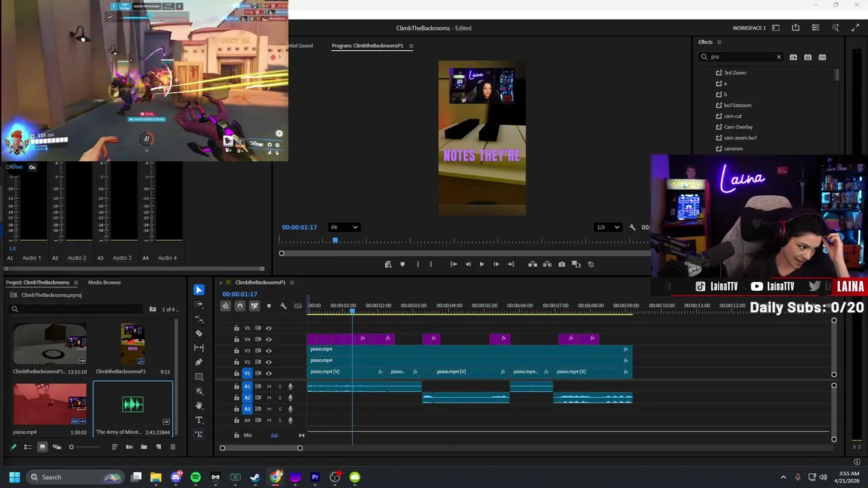Select the Hand tool
This screenshot has width=868, height=488.
(199, 405)
